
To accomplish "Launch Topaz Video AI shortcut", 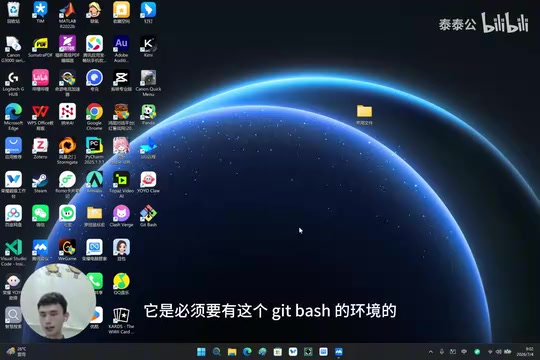I will (121, 184).
